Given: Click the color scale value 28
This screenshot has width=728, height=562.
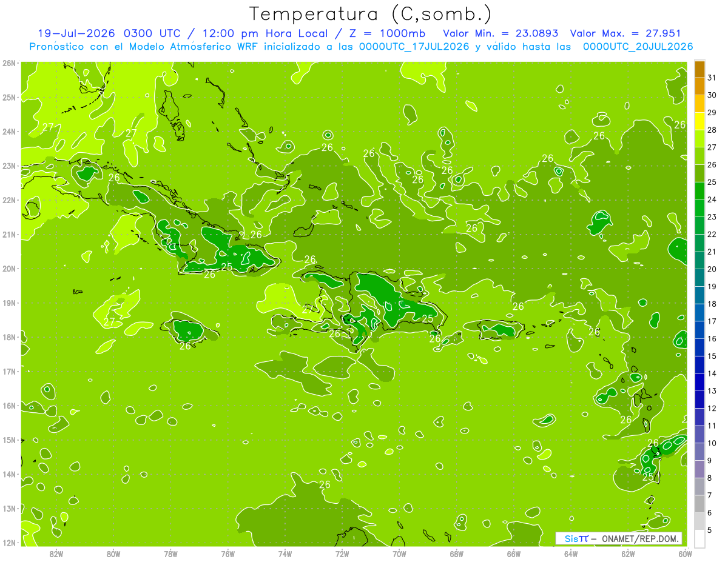Looking at the screenshot, I should point(712,130).
